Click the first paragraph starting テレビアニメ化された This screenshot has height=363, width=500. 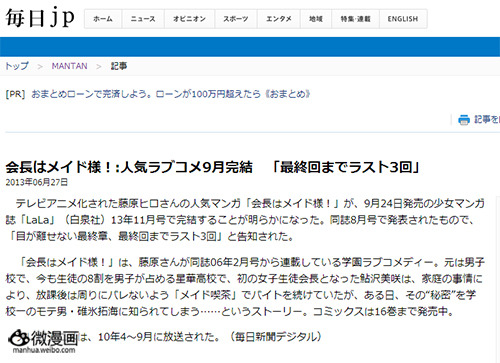(245, 220)
